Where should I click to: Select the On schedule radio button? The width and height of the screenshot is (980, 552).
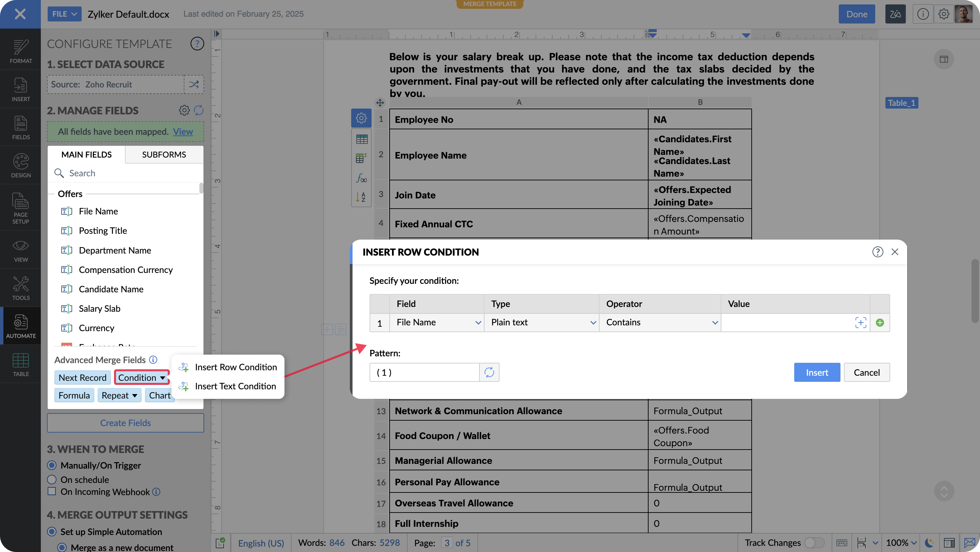coord(52,480)
